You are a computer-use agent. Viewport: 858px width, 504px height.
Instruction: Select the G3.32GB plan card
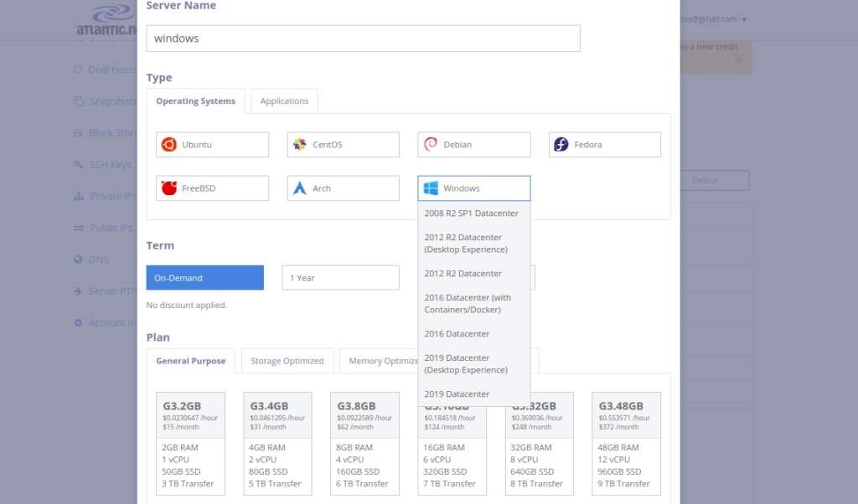[539, 444]
